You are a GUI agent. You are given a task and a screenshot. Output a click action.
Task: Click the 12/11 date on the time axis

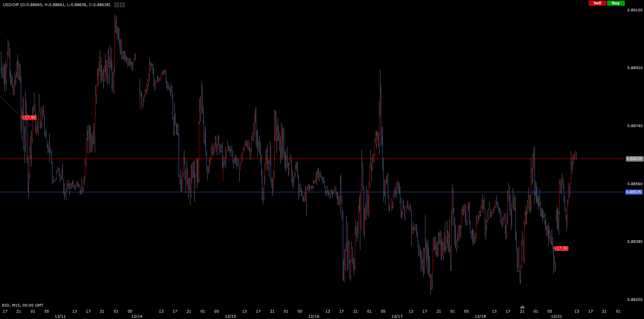(60, 316)
